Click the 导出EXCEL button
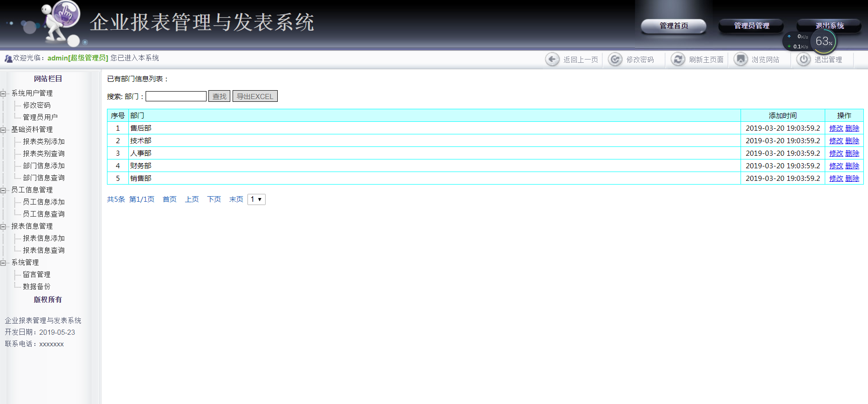Viewport: 868px width, 404px height. click(x=255, y=96)
